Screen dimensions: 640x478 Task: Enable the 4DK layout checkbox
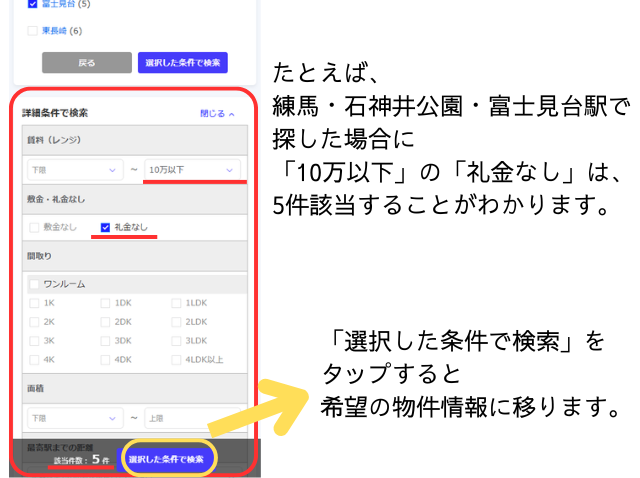(x=105, y=360)
